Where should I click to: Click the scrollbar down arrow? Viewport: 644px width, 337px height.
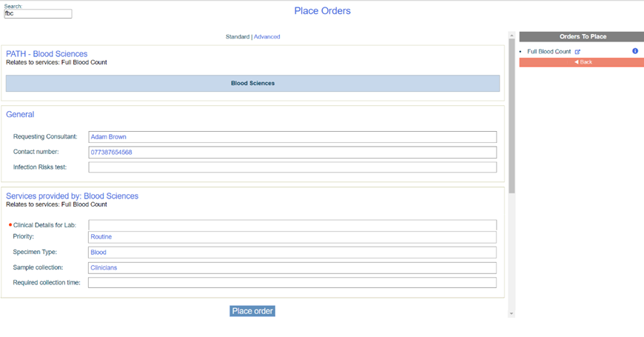511,313
